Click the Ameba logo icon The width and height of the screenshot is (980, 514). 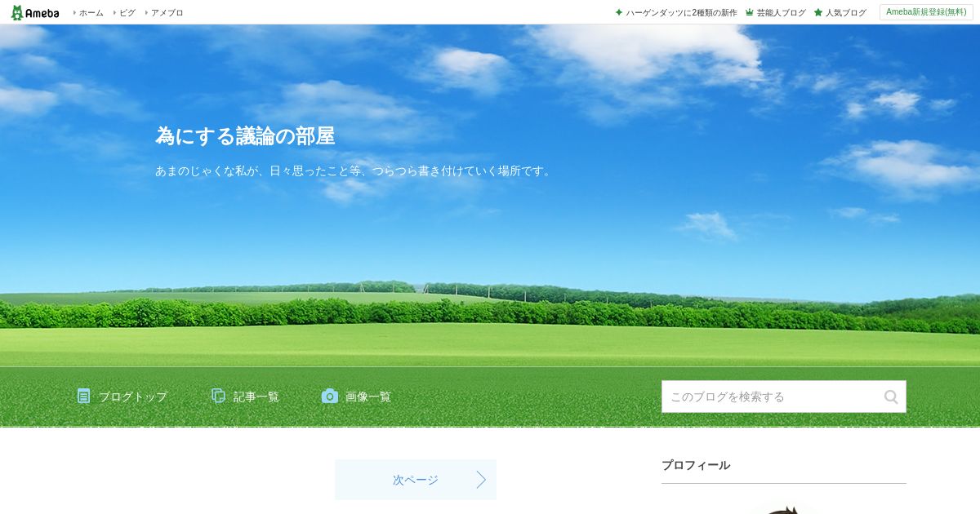[x=35, y=12]
